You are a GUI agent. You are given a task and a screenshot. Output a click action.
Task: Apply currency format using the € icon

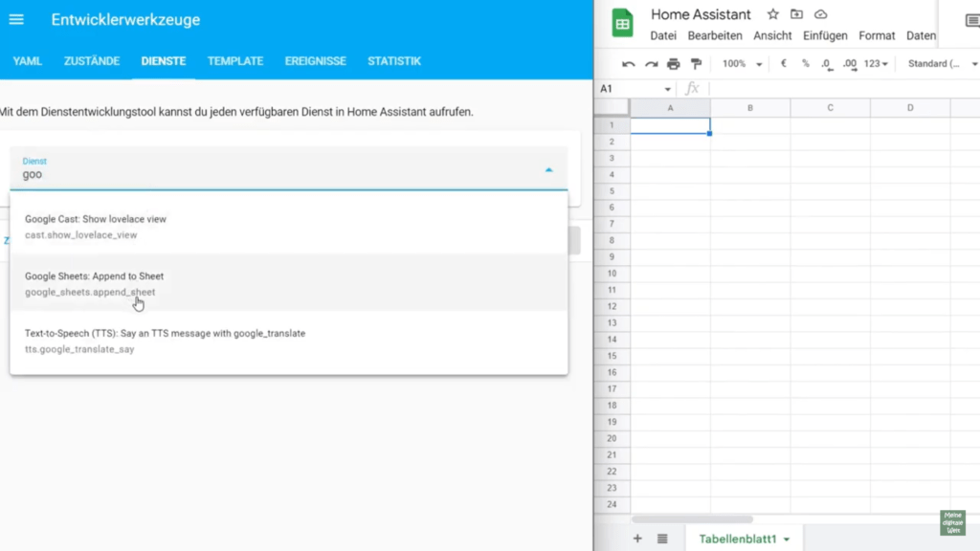point(782,63)
